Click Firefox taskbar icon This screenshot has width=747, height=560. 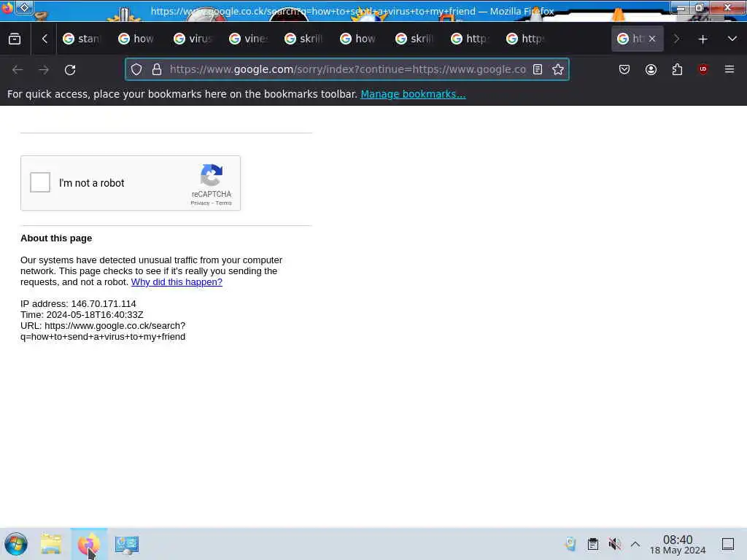click(89, 544)
